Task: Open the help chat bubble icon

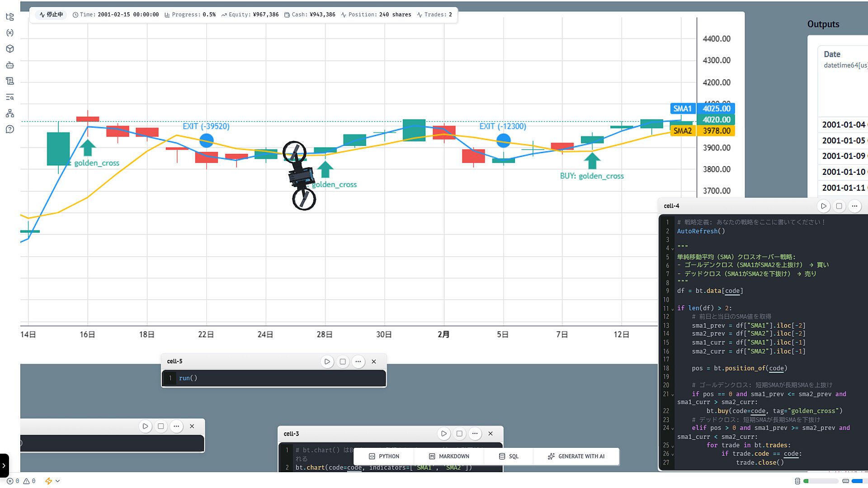Action: tap(10, 129)
